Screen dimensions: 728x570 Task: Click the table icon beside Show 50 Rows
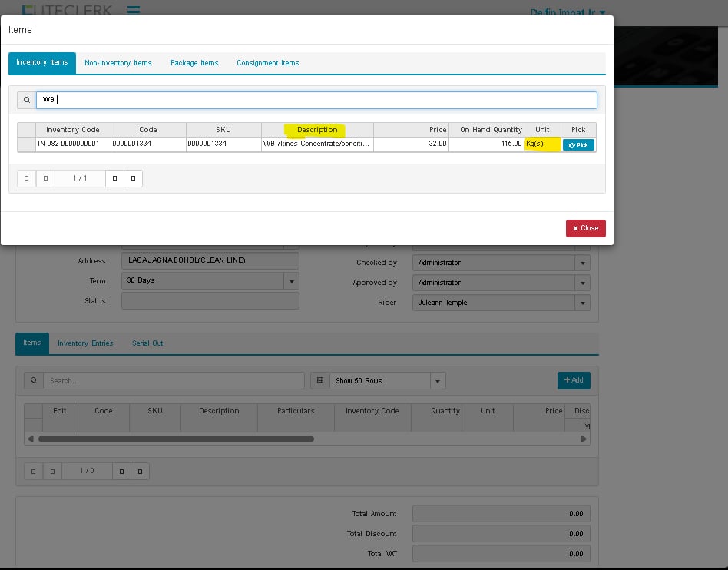[319, 380]
